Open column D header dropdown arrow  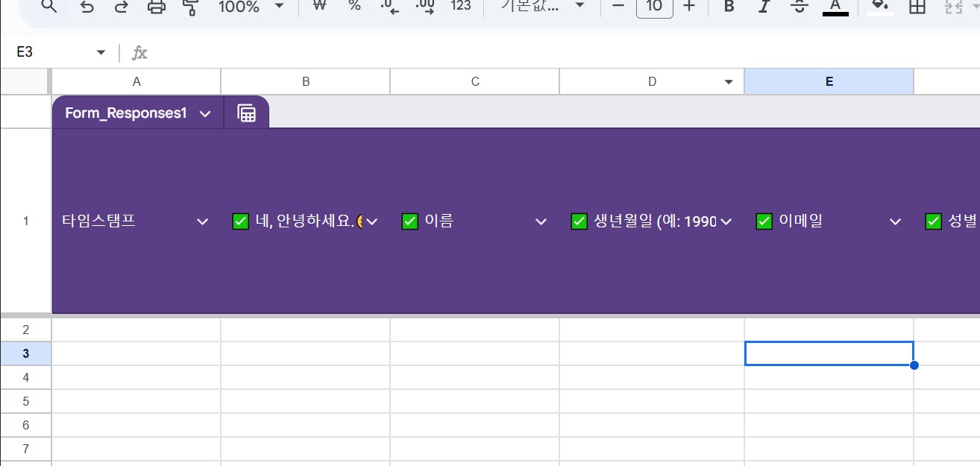click(x=729, y=82)
